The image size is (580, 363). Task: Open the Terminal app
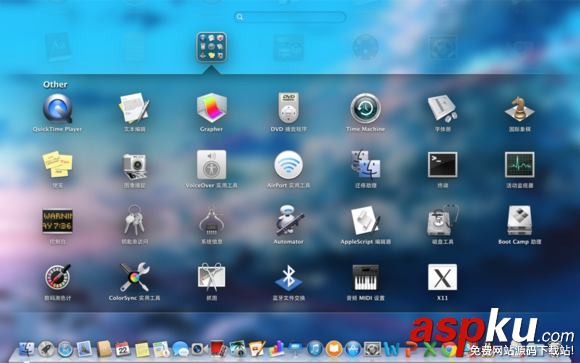tap(442, 164)
